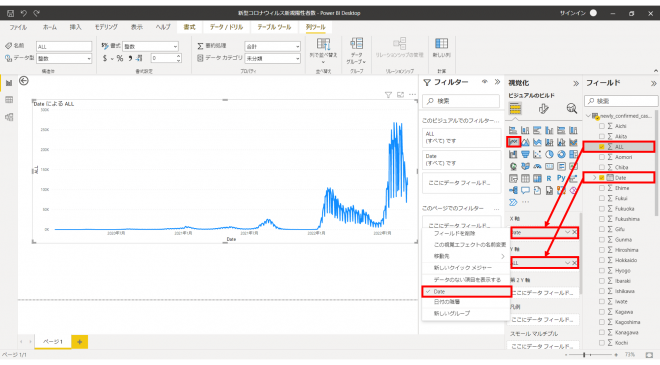This screenshot has width=660, height=365.
Task: Select the treemap visual icon
Action: point(573,155)
